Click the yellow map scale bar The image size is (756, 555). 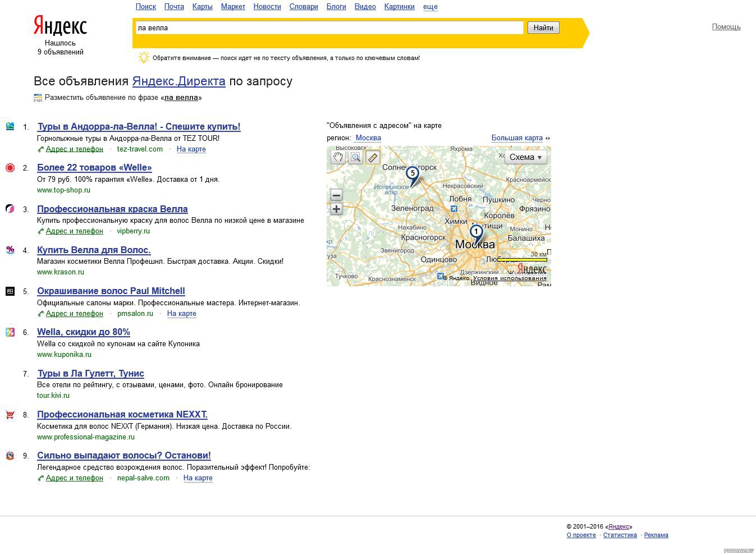tap(522, 260)
